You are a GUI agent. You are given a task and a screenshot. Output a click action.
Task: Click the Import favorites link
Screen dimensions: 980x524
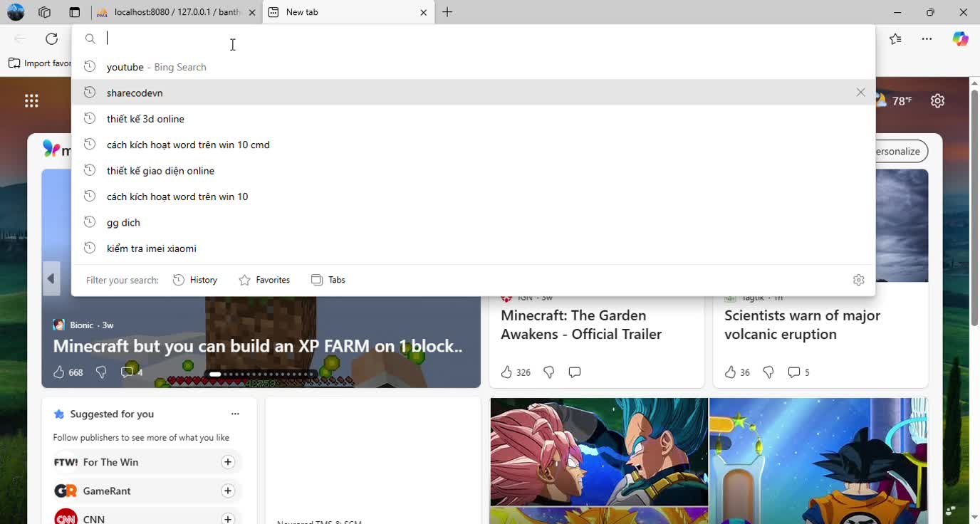click(x=39, y=63)
